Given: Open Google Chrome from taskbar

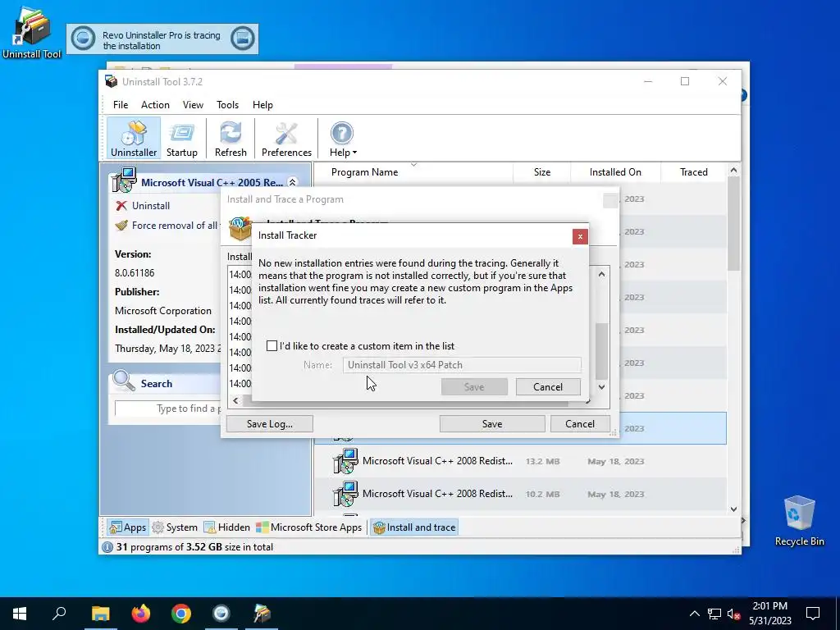Looking at the screenshot, I should 181,614.
